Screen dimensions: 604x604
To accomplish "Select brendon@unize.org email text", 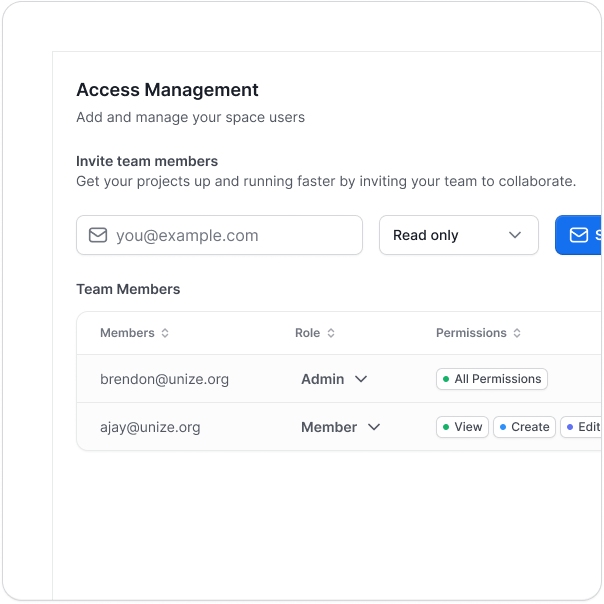I will pos(164,379).
